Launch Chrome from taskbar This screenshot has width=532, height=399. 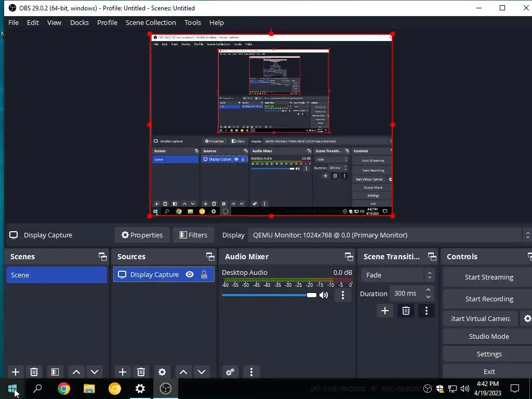(x=64, y=389)
